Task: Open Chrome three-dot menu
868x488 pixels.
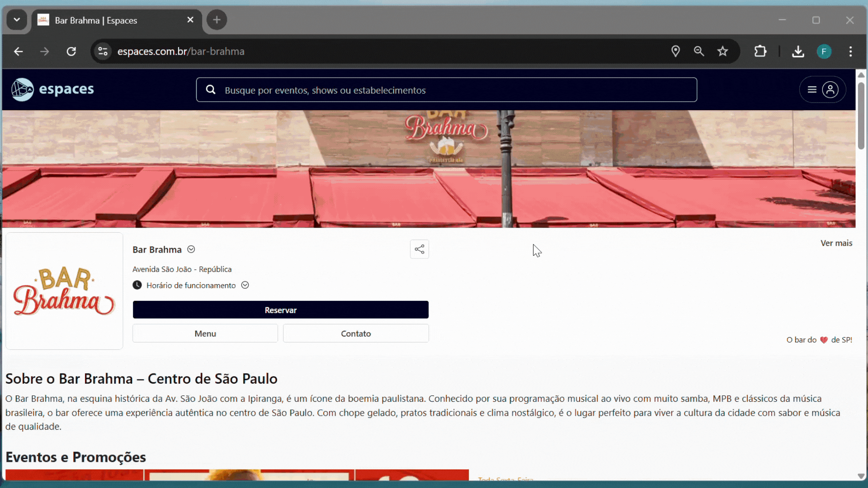Action: 850,52
